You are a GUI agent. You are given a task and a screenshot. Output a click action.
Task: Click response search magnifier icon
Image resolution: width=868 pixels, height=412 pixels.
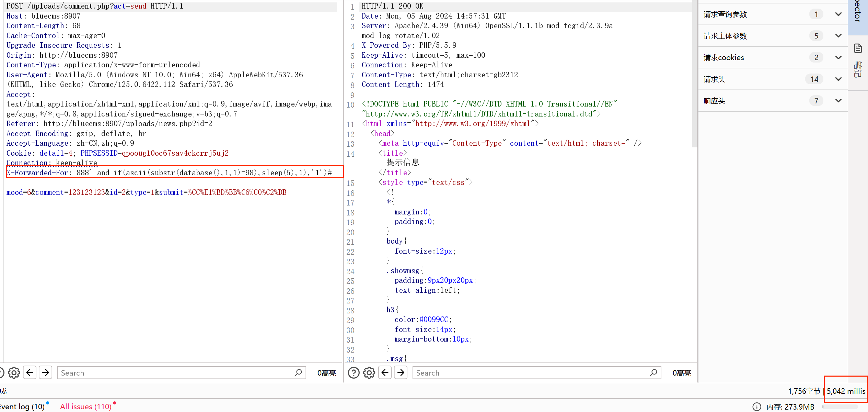(x=653, y=372)
